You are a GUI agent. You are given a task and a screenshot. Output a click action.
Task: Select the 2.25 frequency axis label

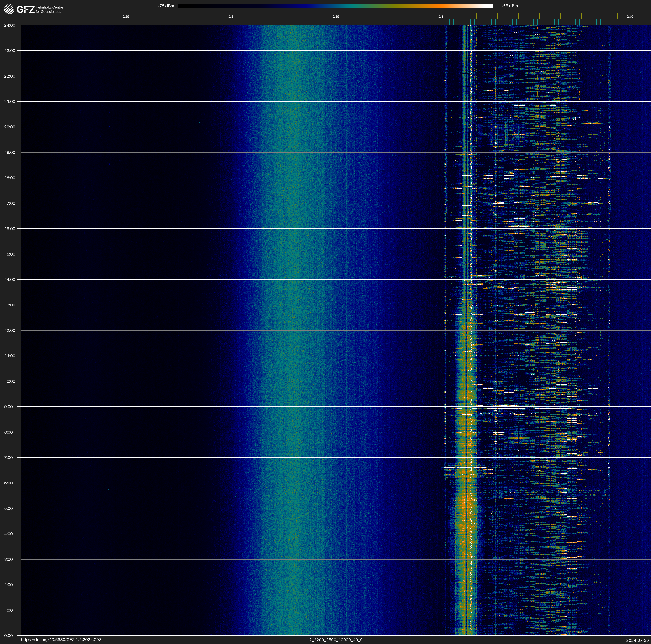click(126, 17)
